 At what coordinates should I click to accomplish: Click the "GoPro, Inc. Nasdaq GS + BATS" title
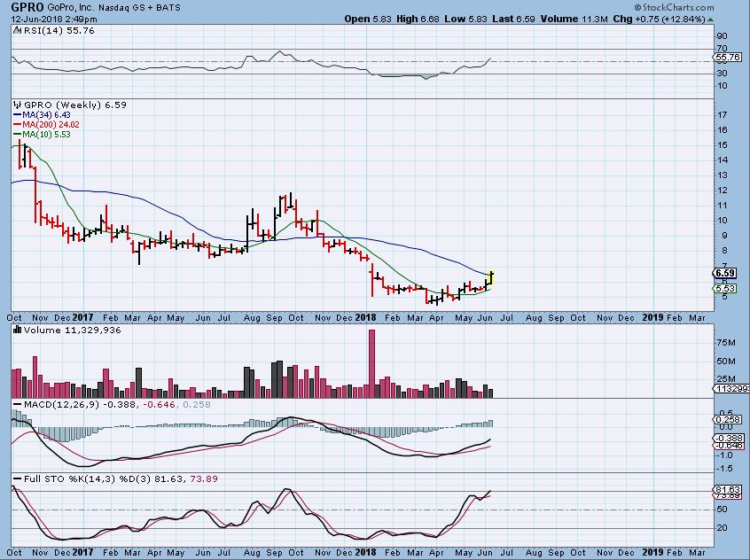pyautogui.click(x=113, y=8)
